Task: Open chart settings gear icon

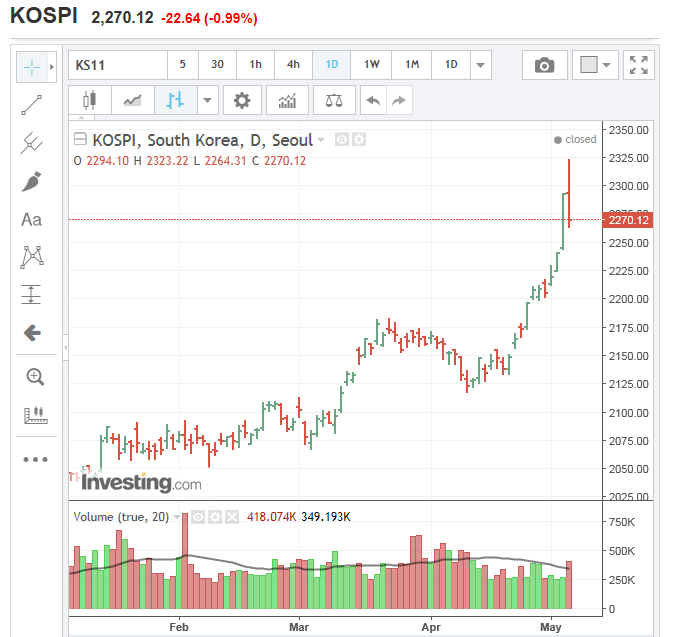Action: coord(242,100)
